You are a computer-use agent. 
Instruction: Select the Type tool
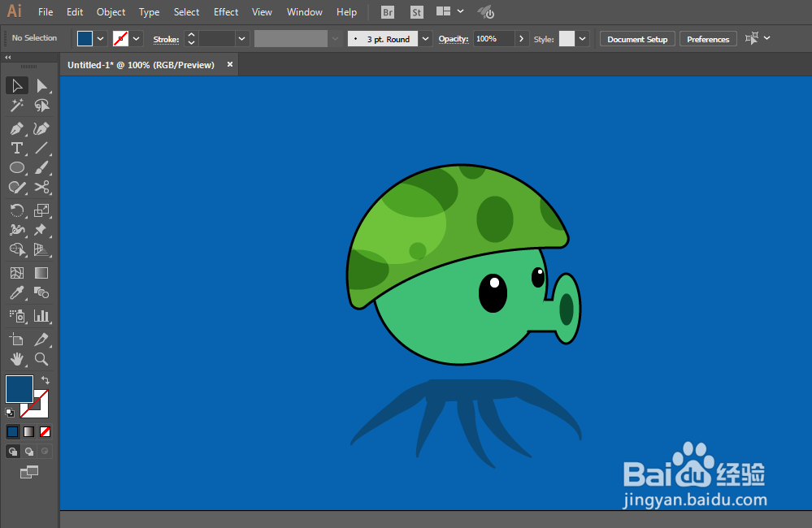click(x=17, y=148)
